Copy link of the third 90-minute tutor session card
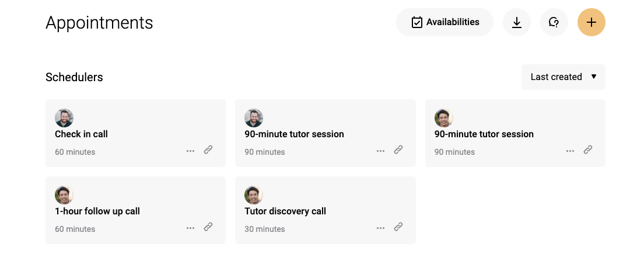This screenshot has width=644, height=257. click(x=588, y=150)
